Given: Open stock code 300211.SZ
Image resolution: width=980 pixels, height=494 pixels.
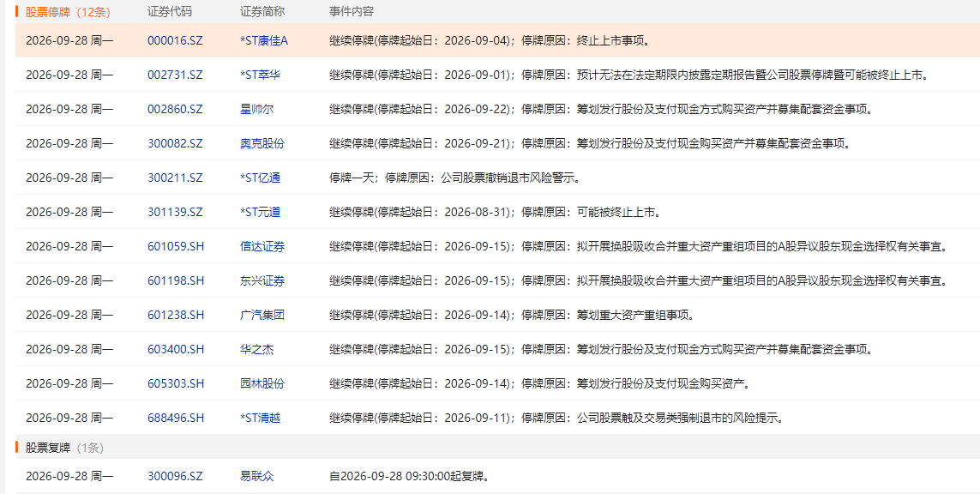Looking at the screenshot, I should 175,178.
